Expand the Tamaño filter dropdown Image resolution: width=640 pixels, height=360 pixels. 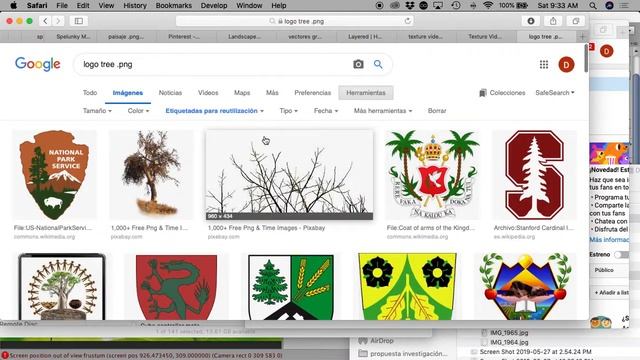click(97, 111)
